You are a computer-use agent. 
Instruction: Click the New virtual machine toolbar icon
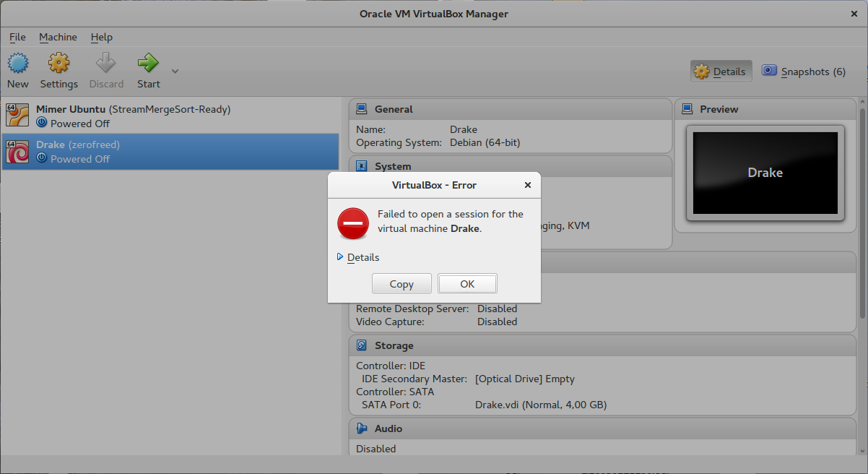pyautogui.click(x=18, y=64)
